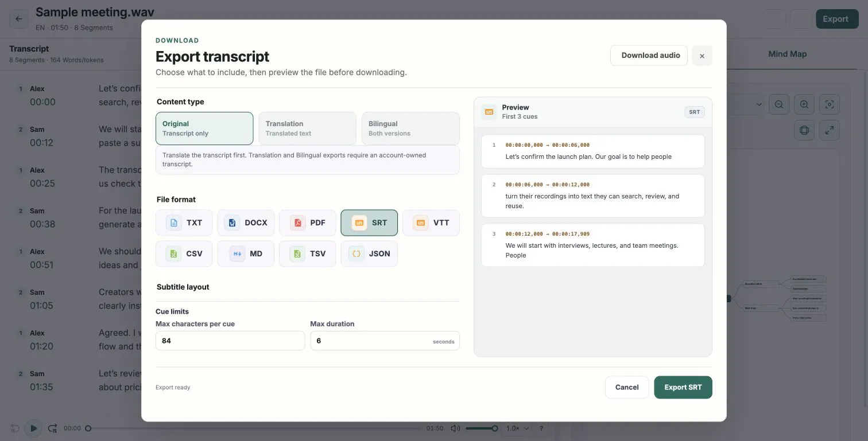This screenshot has width=868, height=441.
Task: Switch to the Mind Map tab
Action: point(788,54)
